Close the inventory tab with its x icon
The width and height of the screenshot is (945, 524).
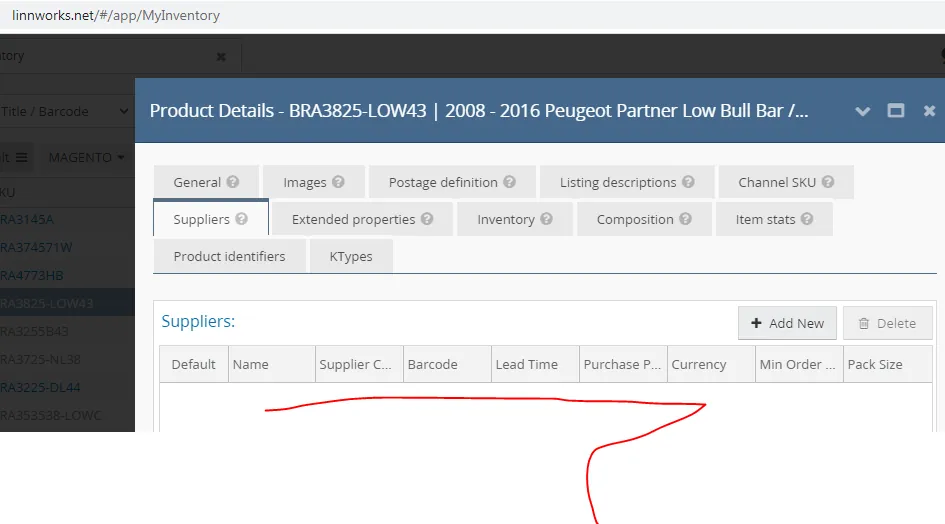[x=221, y=57]
